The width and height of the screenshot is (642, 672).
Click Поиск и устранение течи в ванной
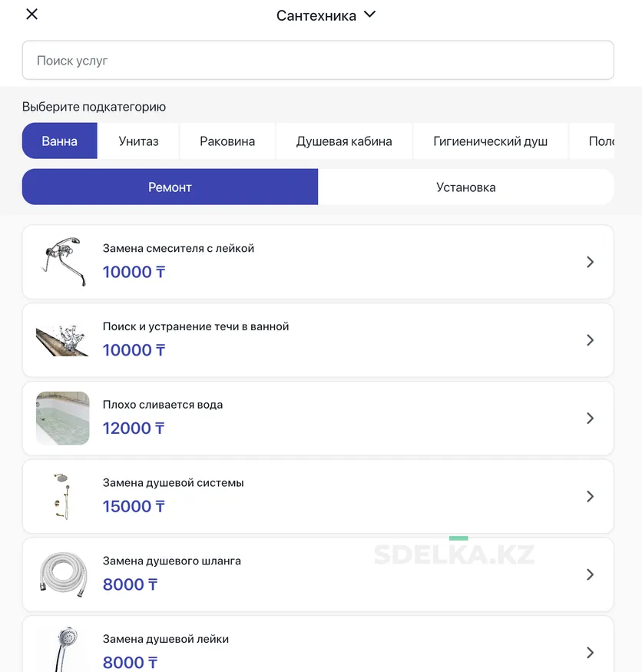pos(196,326)
